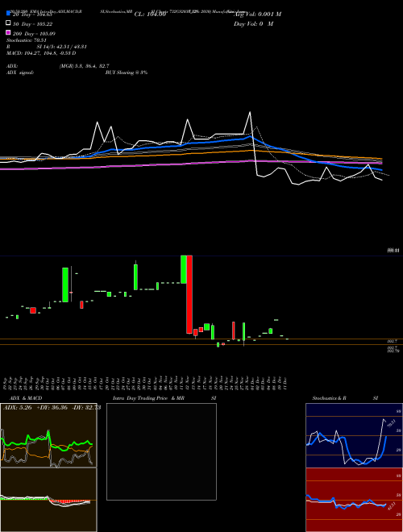Select the 'Stochastics: 79.51' reading

[x=26, y=40]
